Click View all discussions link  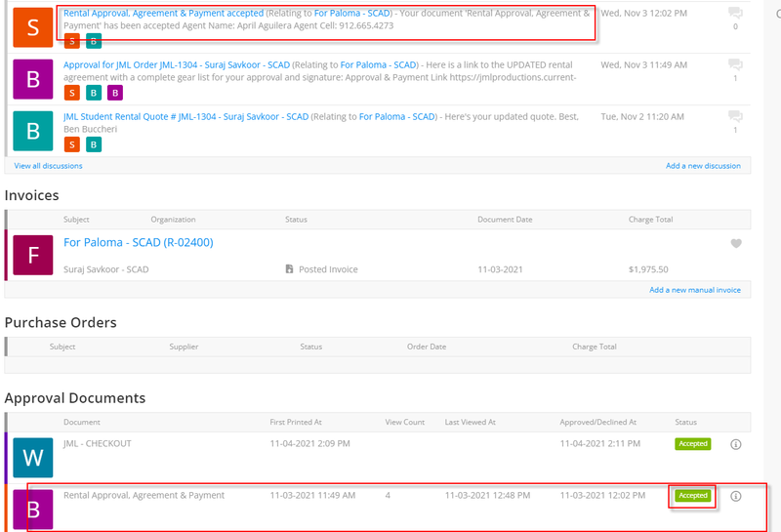48,166
